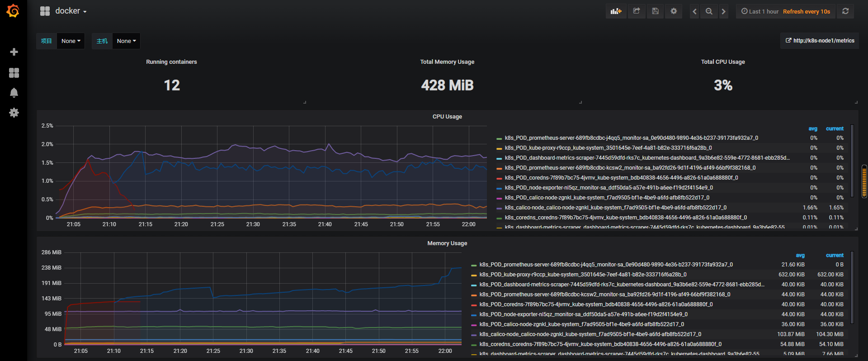Click color swatch for CPU k8s_POD_dashboard-metrics-scraper series
Image resolution: width=868 pixels, height=361 pixels.
pos(499,158)
